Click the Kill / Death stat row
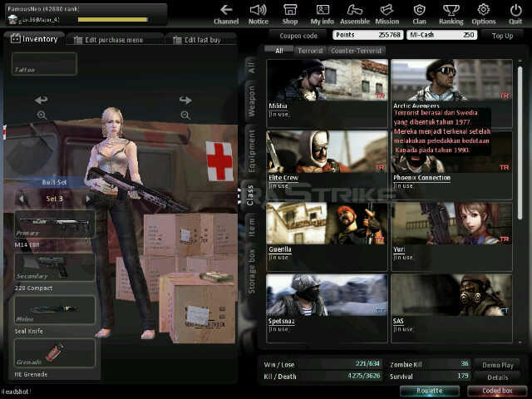The image size is (532, 399). point(322,377)
